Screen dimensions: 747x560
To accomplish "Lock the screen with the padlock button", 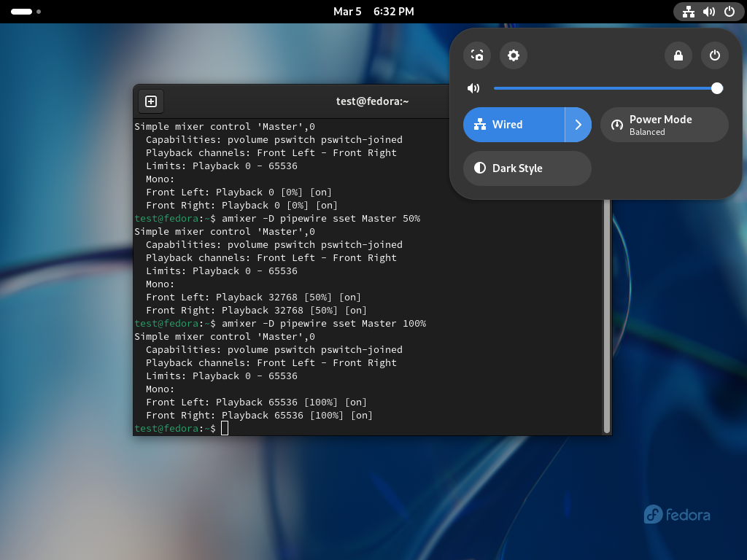I will (x=678, y=55).
